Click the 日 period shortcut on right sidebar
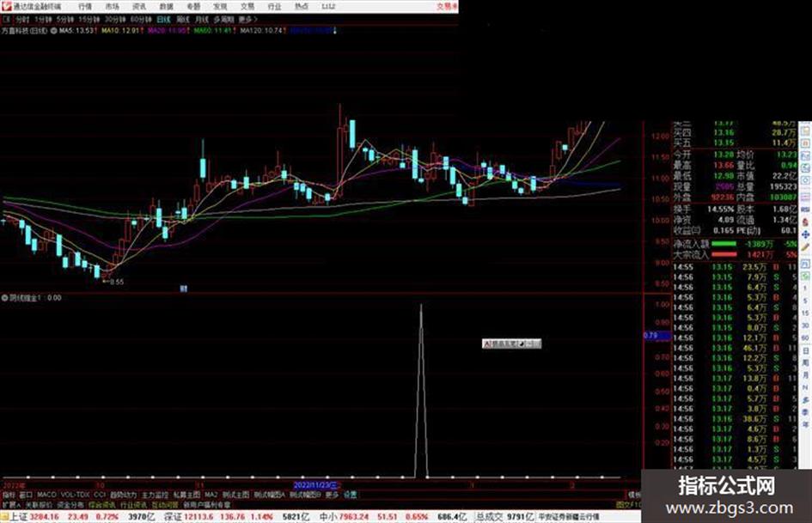 coord(805,350)
